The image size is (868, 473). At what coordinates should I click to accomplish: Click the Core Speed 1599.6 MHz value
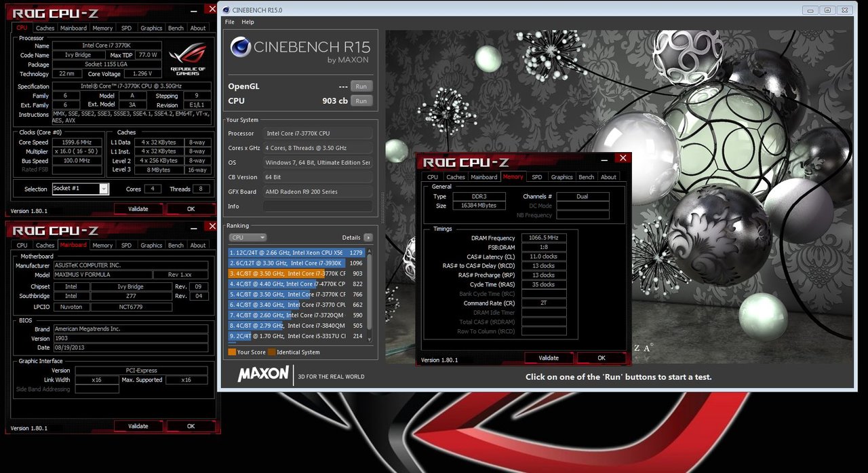[x=78, y=143]
